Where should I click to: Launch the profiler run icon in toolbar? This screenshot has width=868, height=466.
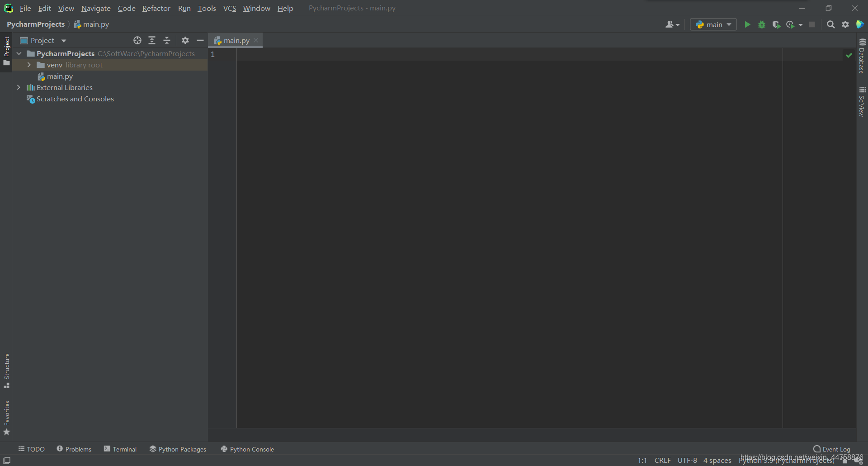790,25
